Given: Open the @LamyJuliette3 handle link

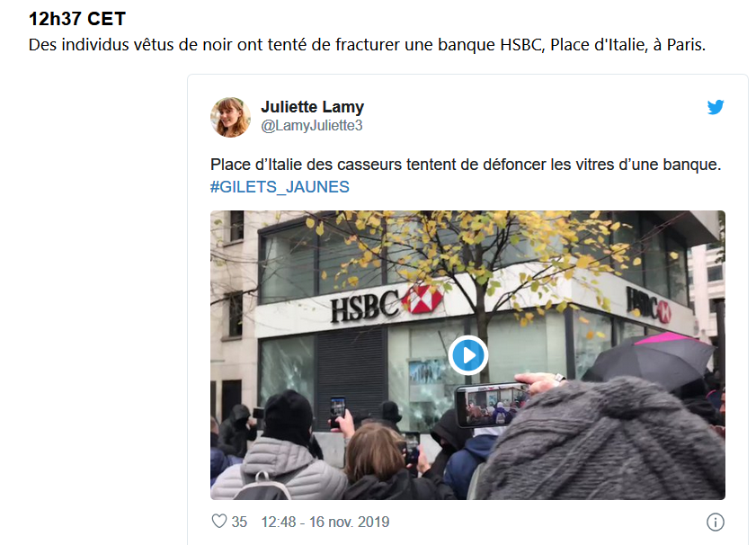Looking at the screenshot, I should (x=311, y=125).
